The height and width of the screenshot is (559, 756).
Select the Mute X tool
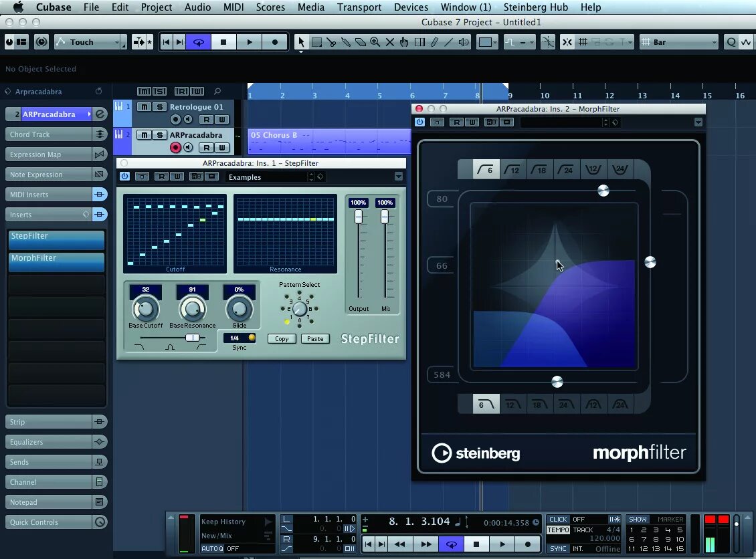click(x=389, y=42)
